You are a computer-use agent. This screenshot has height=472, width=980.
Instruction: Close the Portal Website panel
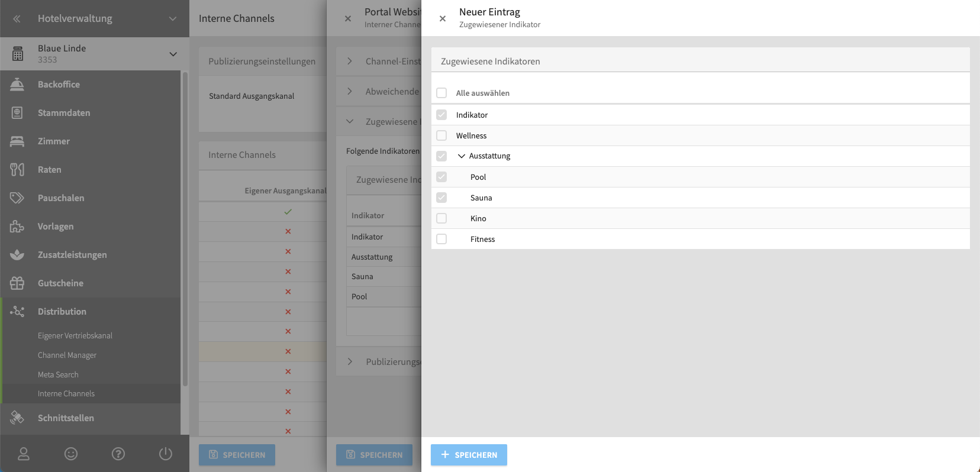[x=348, y=18]
